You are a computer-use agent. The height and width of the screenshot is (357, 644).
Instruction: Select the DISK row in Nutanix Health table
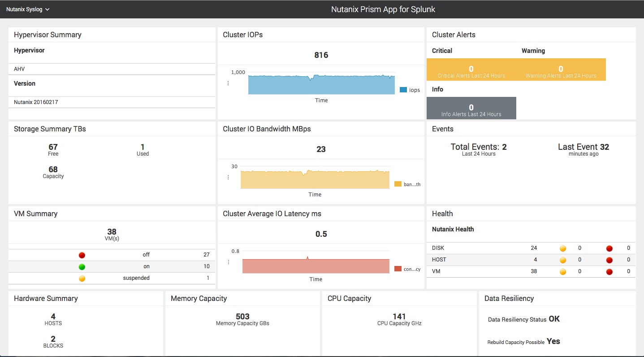[x=531, y=248]
